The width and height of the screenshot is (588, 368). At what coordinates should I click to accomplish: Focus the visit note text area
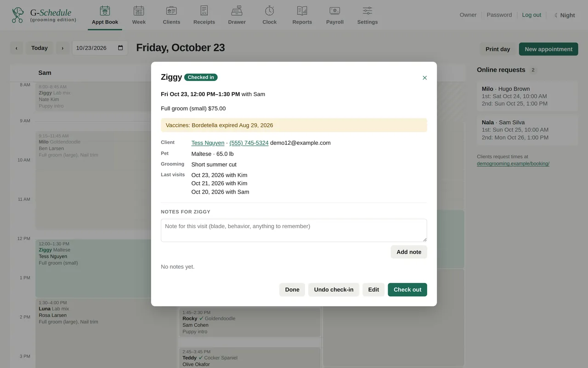(x=294, y=230)
